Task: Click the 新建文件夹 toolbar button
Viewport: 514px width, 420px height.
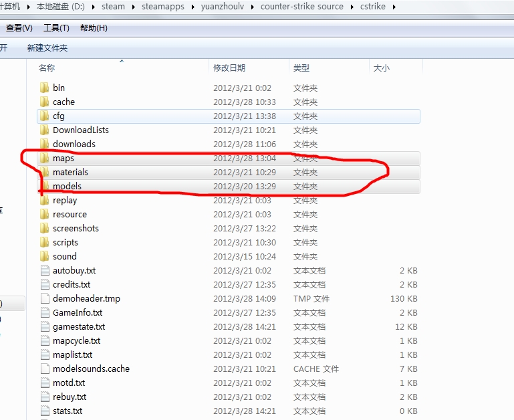Action: (x=47, y=48)
